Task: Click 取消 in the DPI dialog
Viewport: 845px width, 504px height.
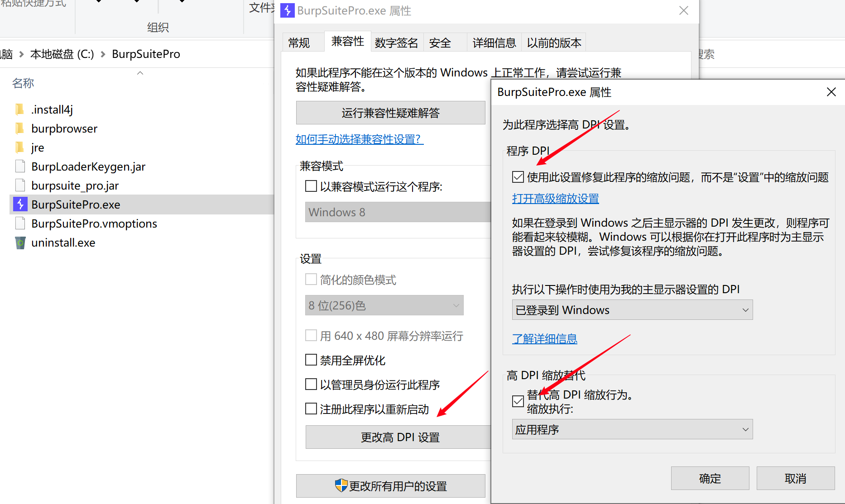Action: tap(796, 478)
